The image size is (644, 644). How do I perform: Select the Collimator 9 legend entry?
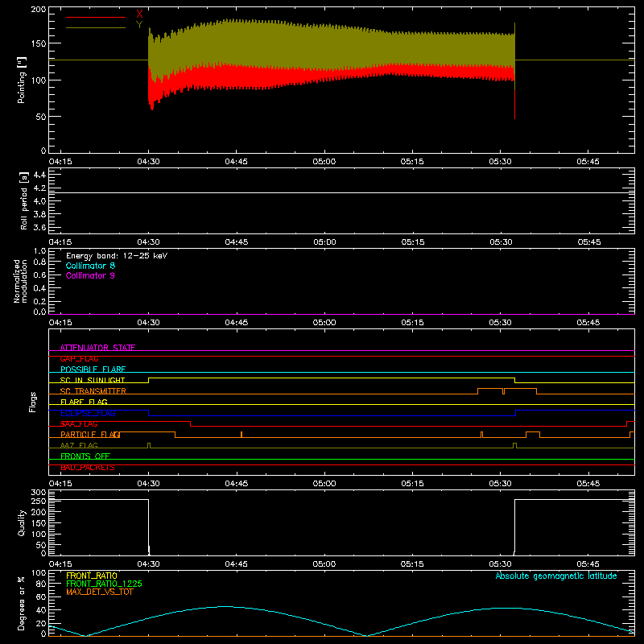tap(90, 275)
